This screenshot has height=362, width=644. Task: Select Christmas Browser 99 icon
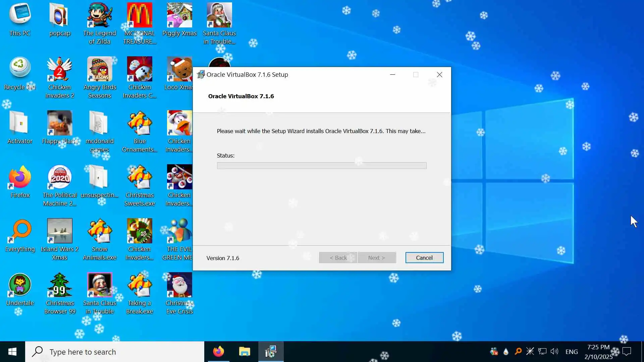tap(60, 285)
